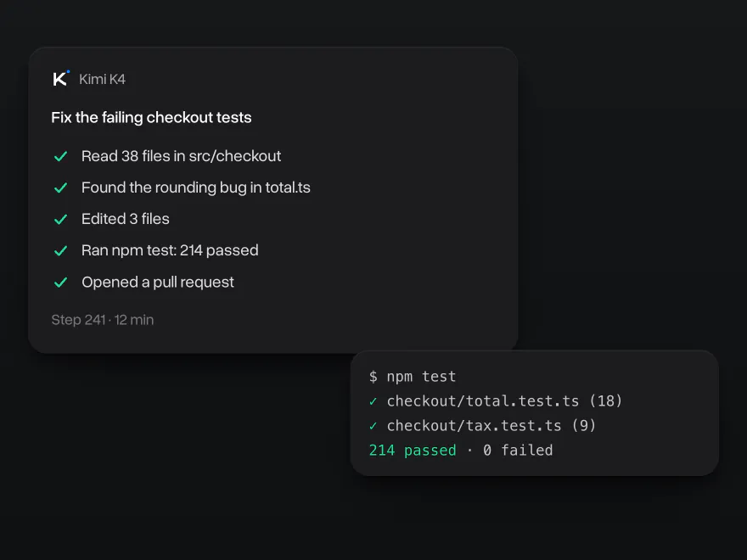The image size is (747, 560).
Task: Click the 'Step 241 · 12 min' status text
Action: pos(103,320)
